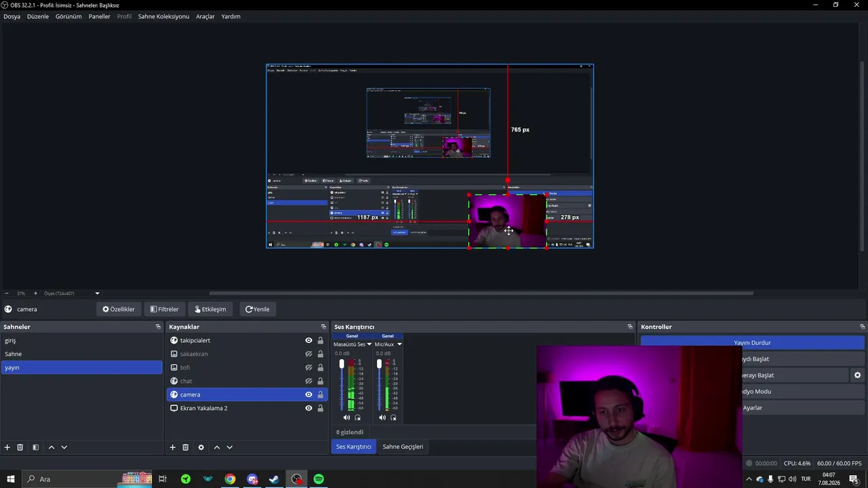Move the selected scene down
Screen dimensions: 868x488
[x=64, y=447]
